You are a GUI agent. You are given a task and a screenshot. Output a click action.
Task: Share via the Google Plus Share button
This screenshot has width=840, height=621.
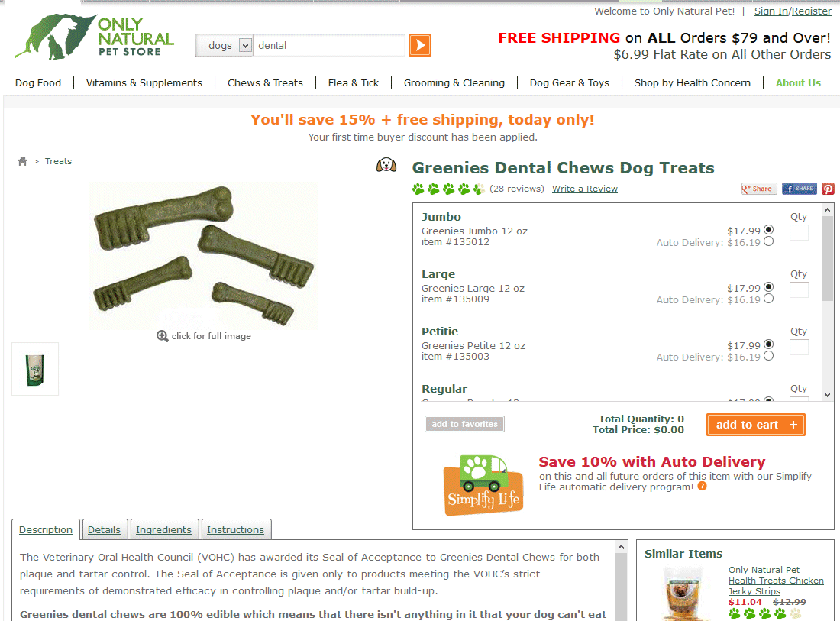point(758,189)
